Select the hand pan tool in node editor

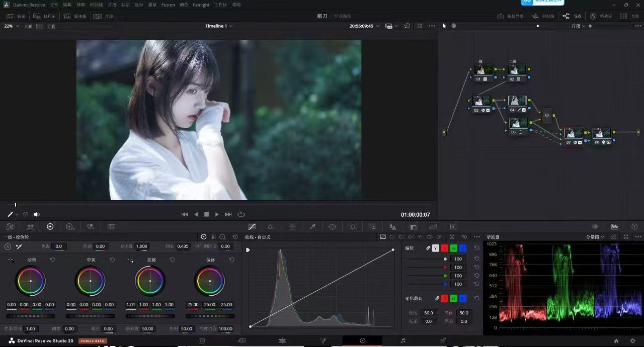pos(454,26)
